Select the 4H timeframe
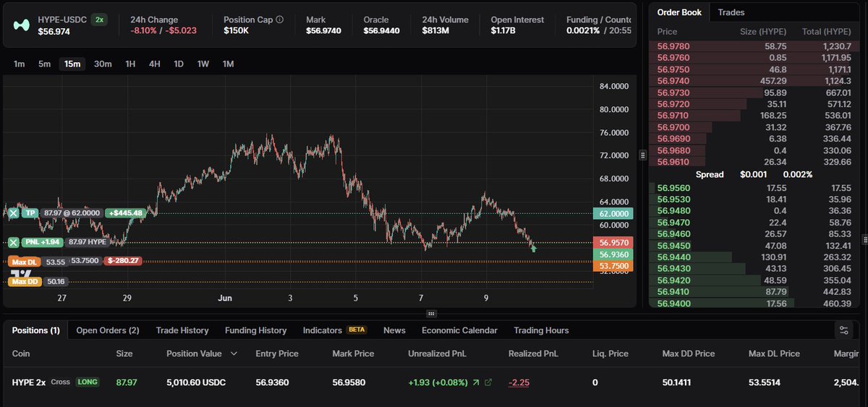This screenshot has height=407, width=868. point(155,64)
